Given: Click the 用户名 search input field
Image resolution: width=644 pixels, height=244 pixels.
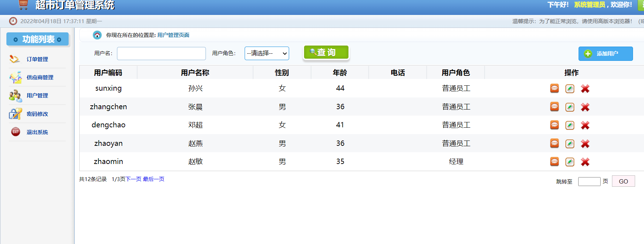Looking at the screenshot, I should click(x=161, y=53).
